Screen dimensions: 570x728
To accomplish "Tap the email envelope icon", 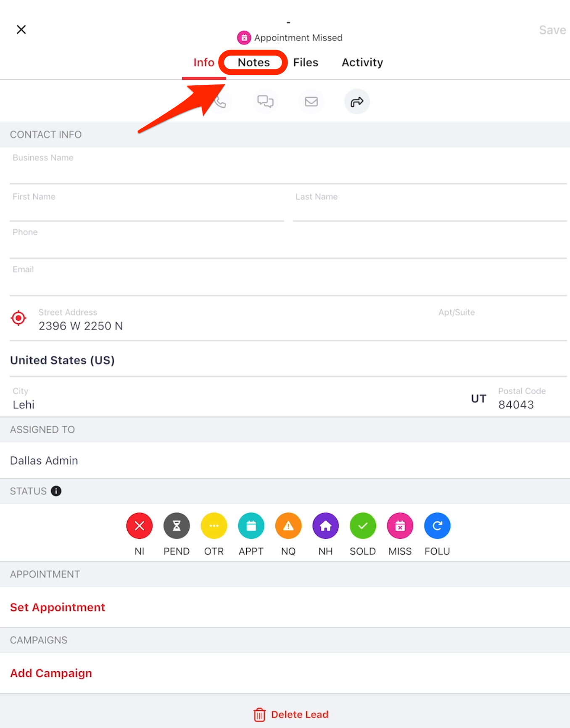I will [311, 102].
